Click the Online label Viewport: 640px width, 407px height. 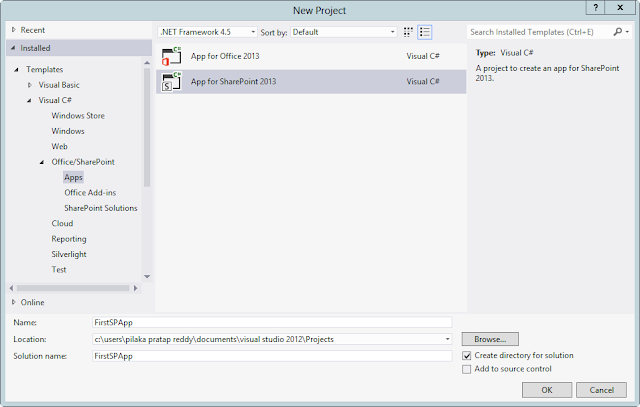[x=33, y=302]
